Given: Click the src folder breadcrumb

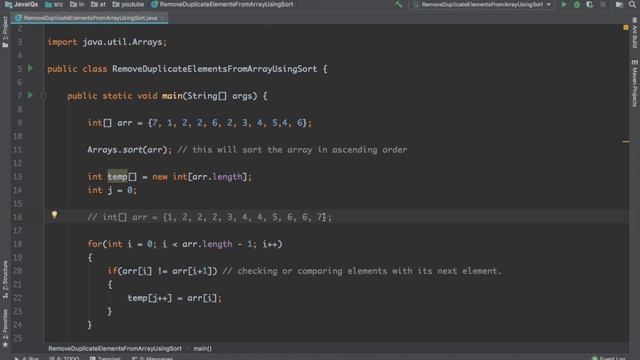Looking at the screenshot, I should tap(54, 4).
